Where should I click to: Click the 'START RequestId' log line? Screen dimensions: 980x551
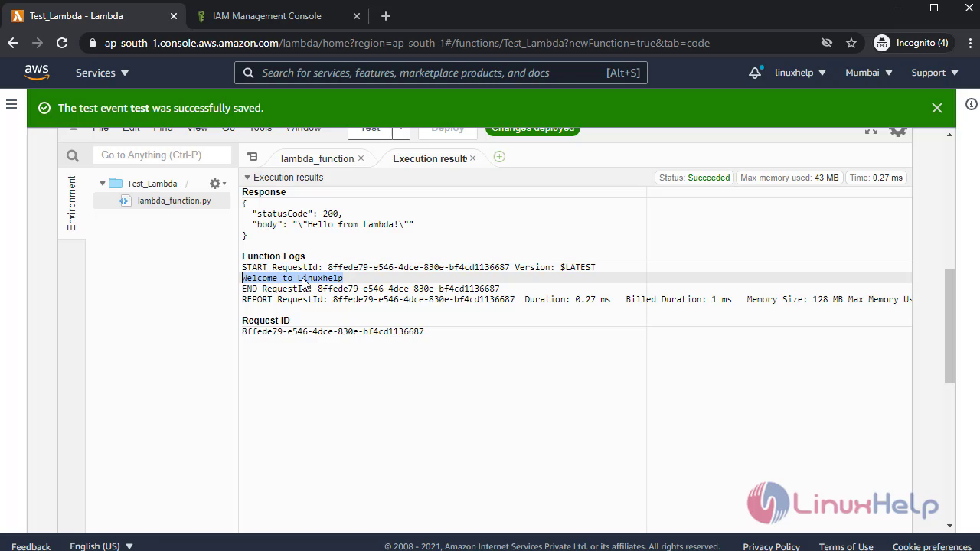pos(418,267)
